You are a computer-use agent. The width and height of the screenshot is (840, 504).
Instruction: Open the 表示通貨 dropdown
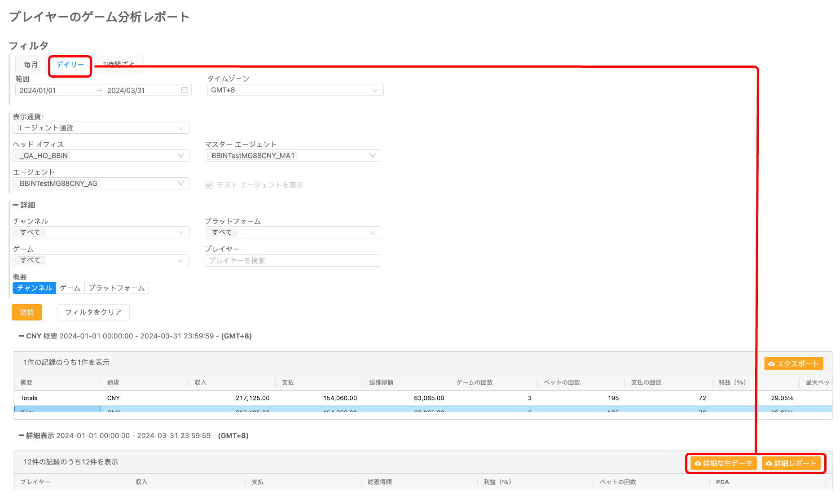(x=101, y=128)
